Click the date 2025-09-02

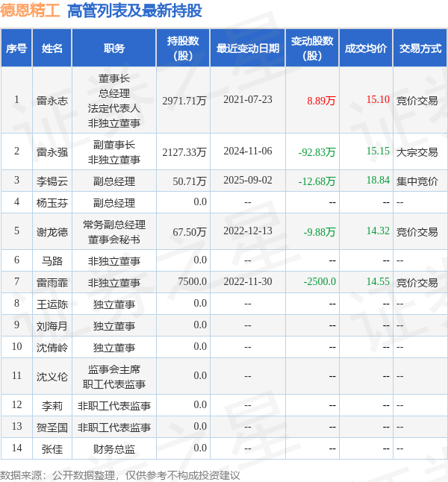(x=248, y=180)
